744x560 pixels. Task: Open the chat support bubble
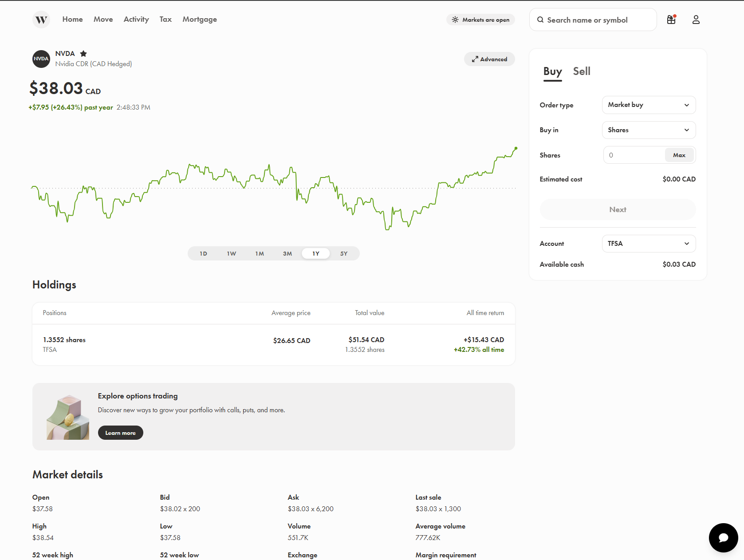point(723,537)
